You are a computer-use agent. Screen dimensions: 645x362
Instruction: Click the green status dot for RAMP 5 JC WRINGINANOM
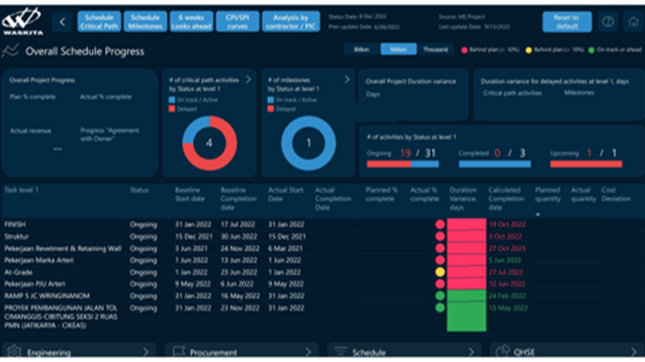tap(440, 296)
